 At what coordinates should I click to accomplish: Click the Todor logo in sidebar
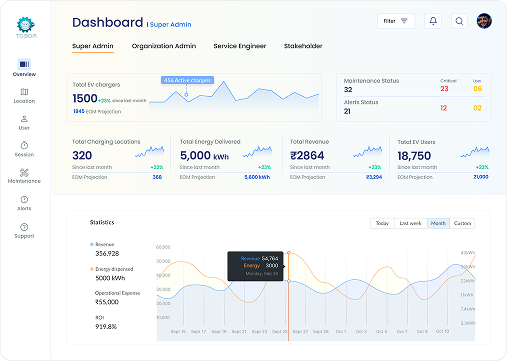click(x=26, y=28)
